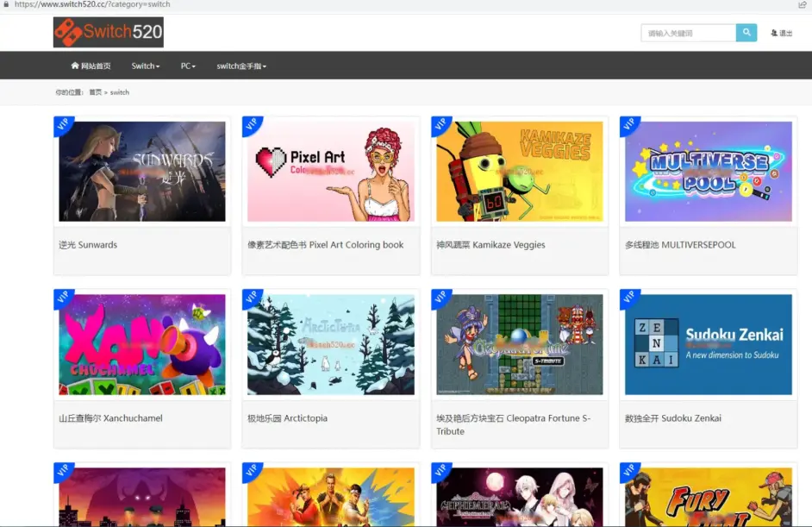
Task: Click the Pixel Art Coloring book title
Action: point(326,245)
